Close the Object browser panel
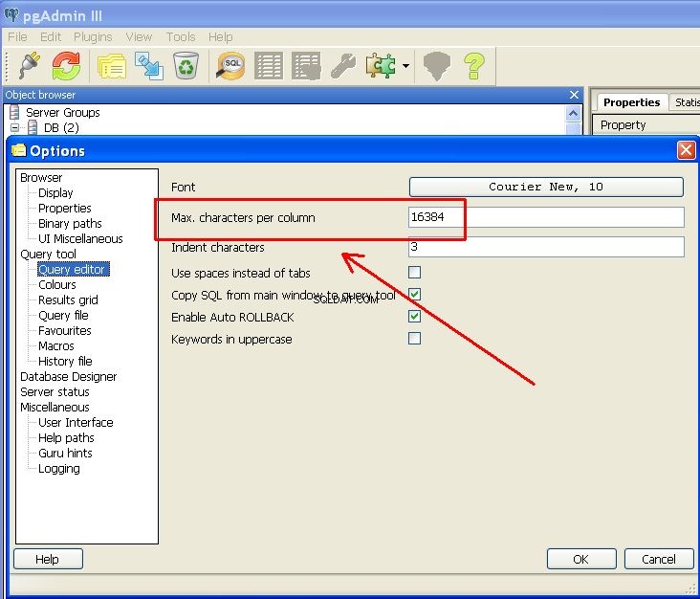The height and width of the screenshot is (599, 700). 574,95
